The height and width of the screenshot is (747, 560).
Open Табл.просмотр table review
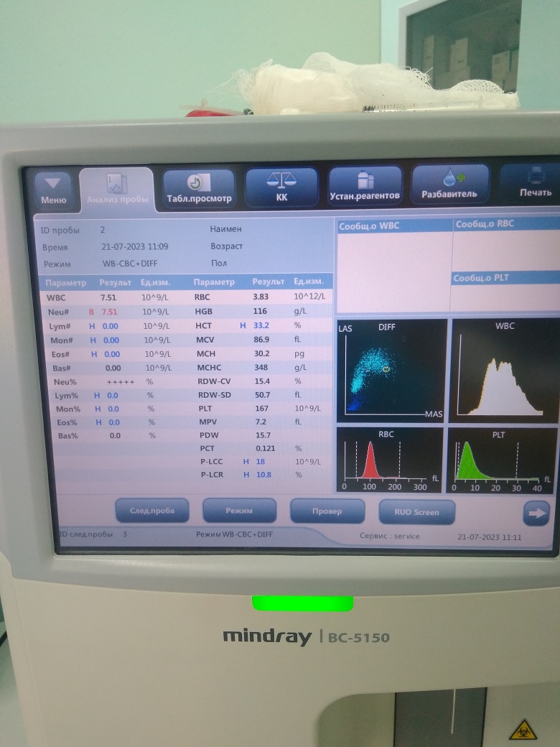point(199,190)
